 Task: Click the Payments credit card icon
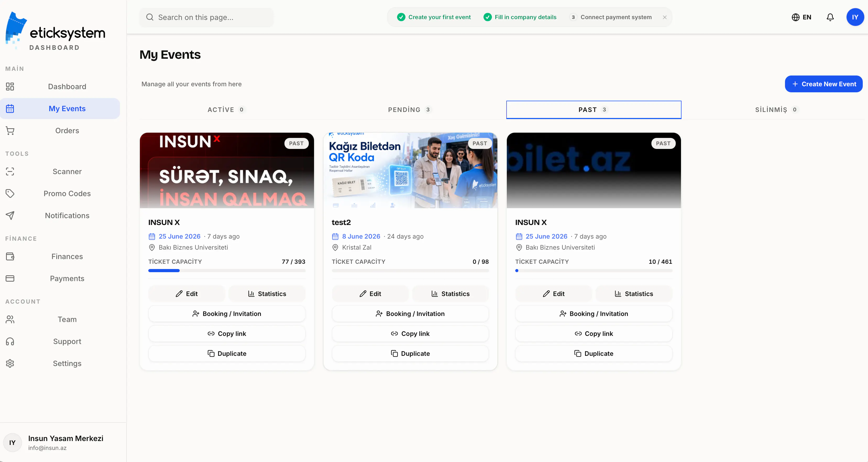point(10,278)
